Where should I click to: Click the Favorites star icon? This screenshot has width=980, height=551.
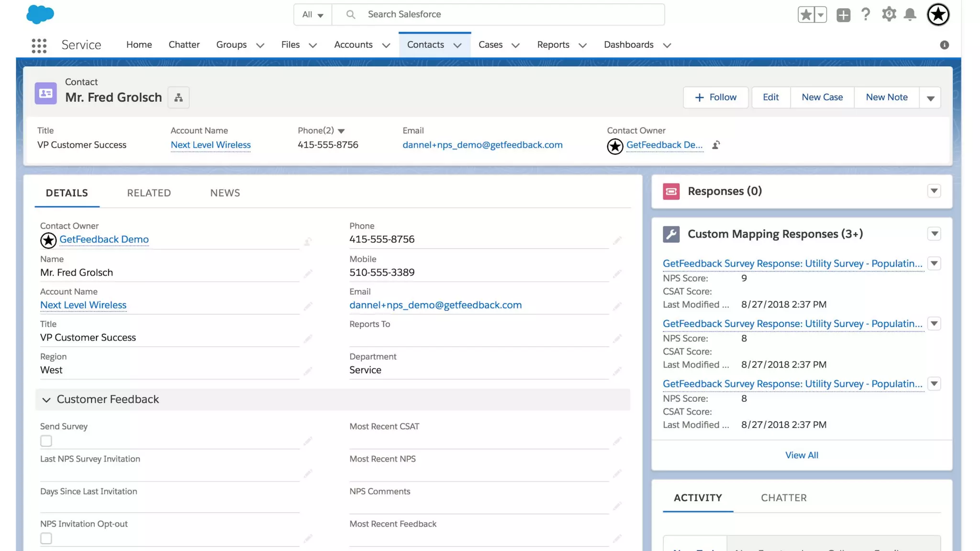pyautogui.click(x=806, y=15)
